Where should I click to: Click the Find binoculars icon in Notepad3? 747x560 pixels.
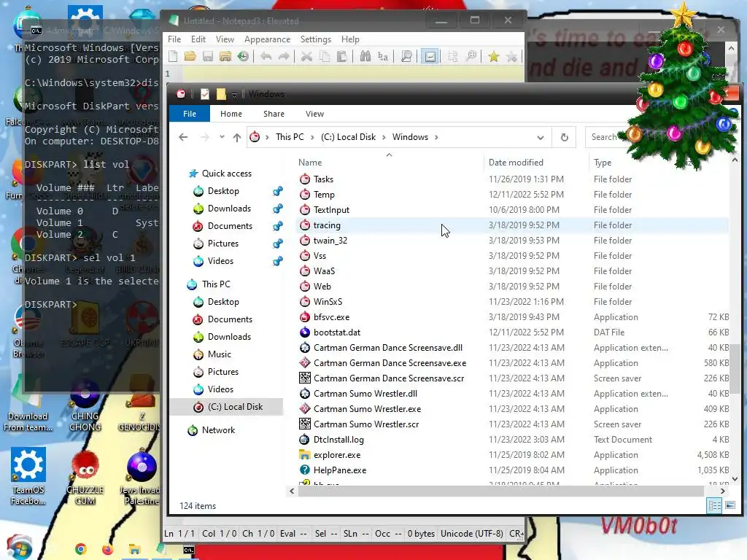tap(365, 57)
